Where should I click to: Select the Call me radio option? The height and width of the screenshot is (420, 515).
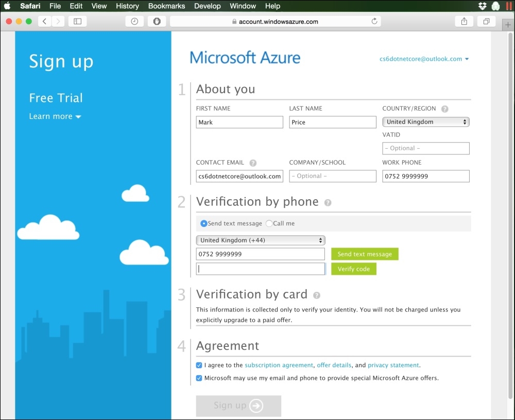click(269, 223)
